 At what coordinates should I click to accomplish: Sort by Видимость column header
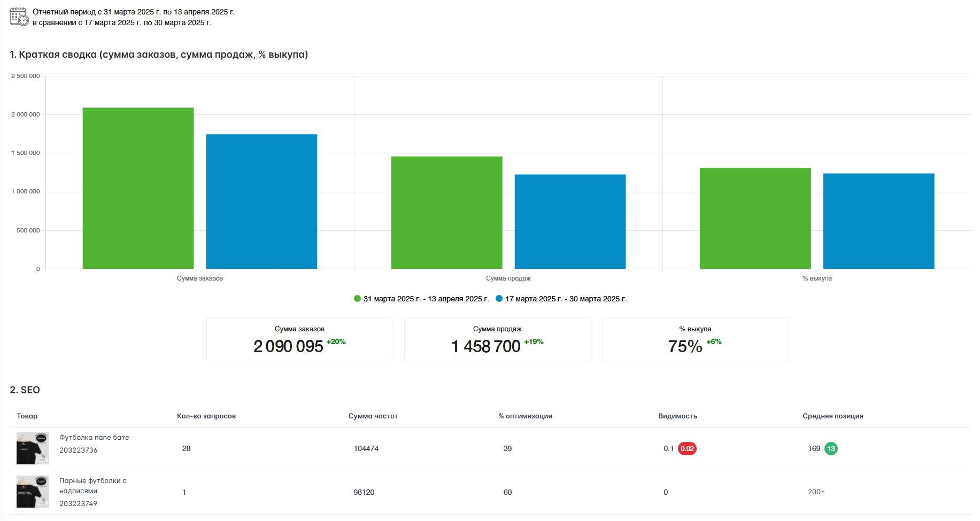(x=678, y=416)
